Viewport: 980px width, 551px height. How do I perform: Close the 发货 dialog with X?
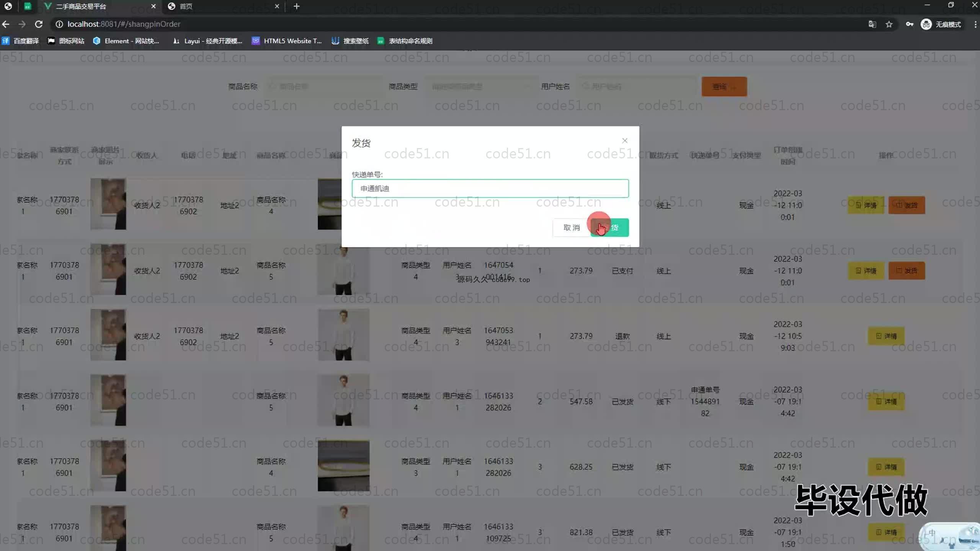pos(625,141)
